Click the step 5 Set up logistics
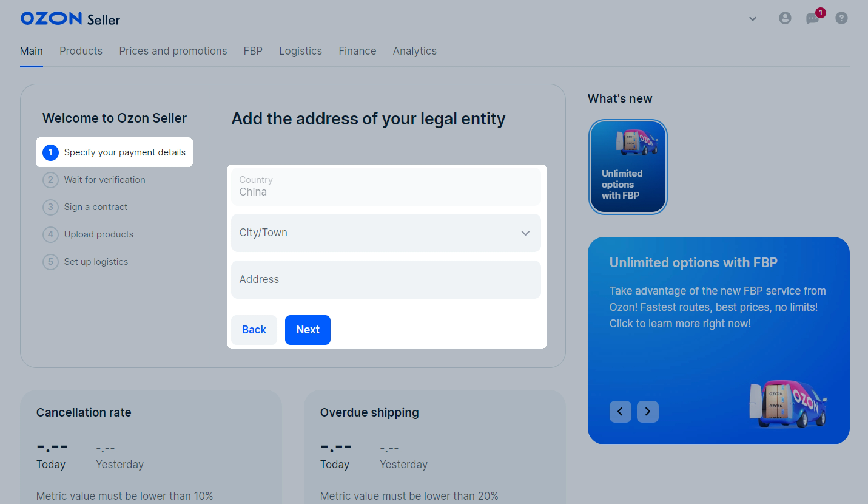The width and height of the screenshot is (868, 504). click(x=96, y=261)
